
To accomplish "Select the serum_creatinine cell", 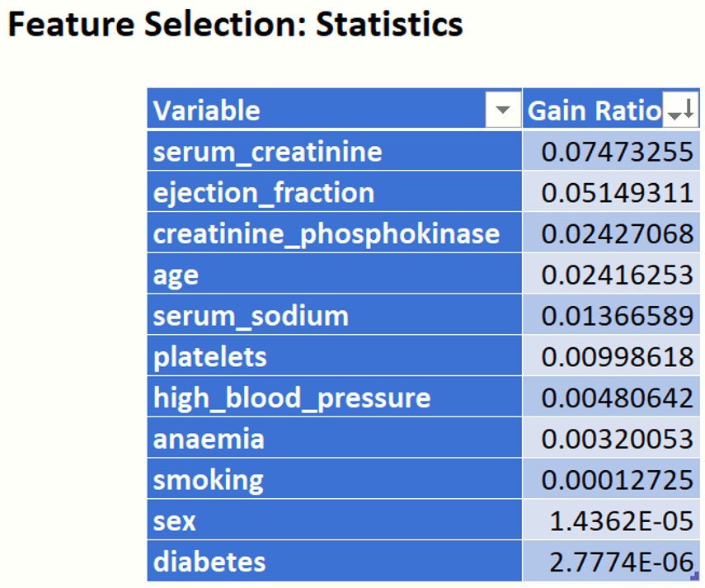I will [x=268, y=152].
